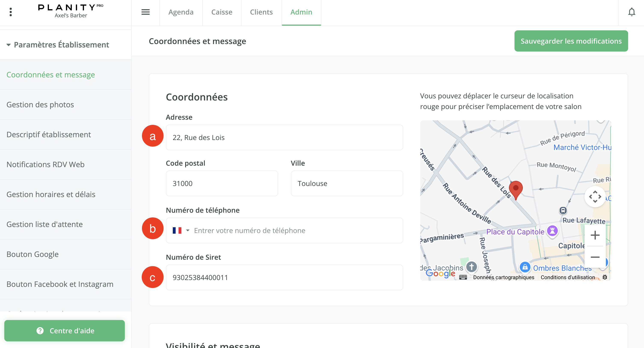
Task: Click the Adresse input field
Action: pyautogui.click(x=284, y=137)
